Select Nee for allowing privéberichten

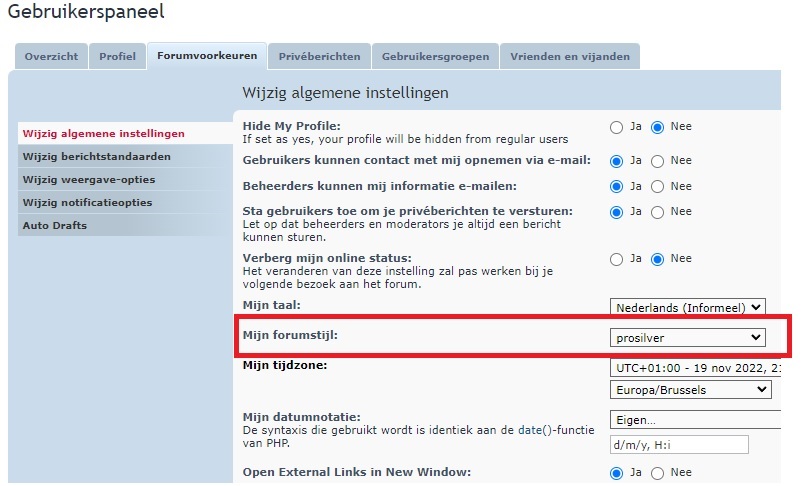pos(658,213)
